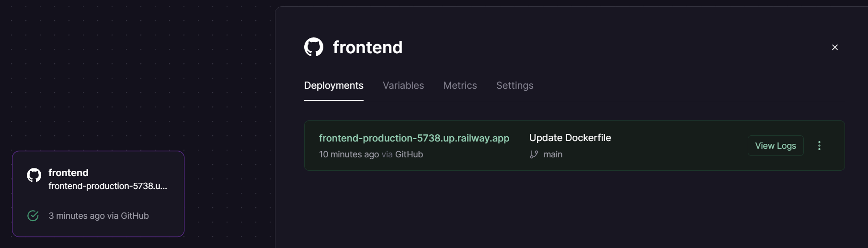This screenshot has height=248, width=868.
Task: Select the Deployments tab
Action: (x=333, y=85)
